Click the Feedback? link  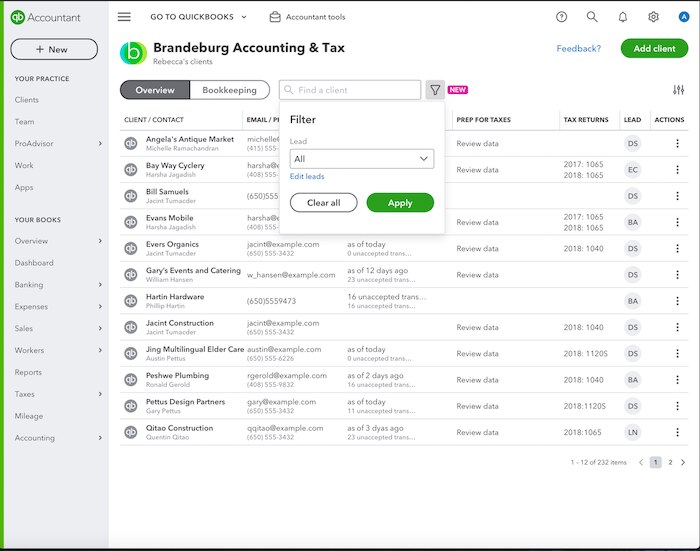tap(579, 49)
